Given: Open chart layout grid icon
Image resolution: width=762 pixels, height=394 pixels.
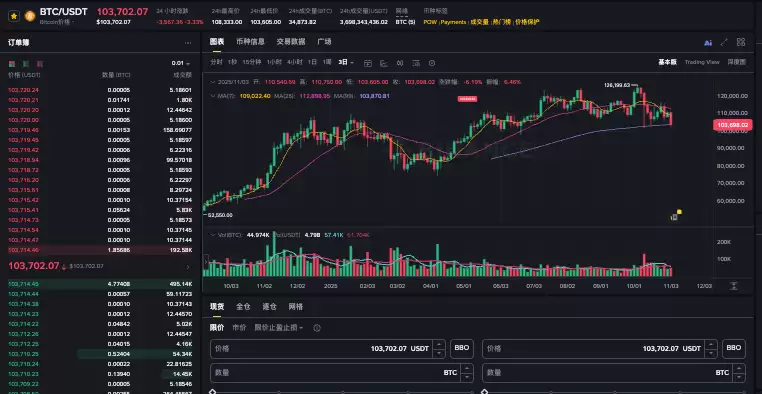Looking at the screenshot, I should (x=741, y=42).
